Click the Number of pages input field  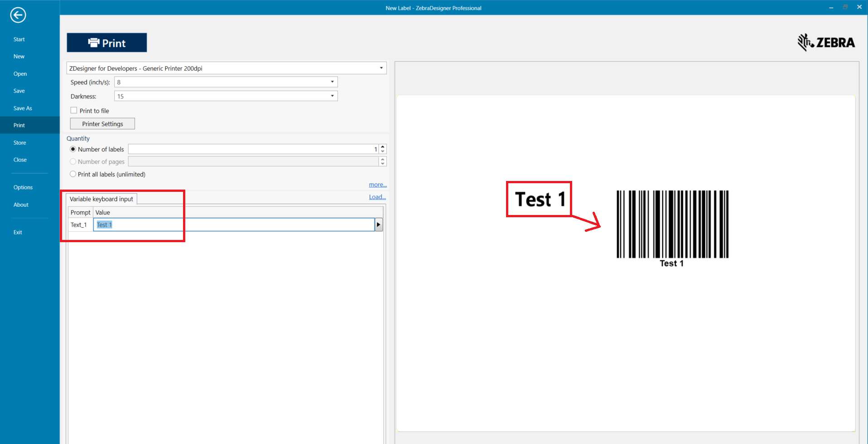coord(254,161)
